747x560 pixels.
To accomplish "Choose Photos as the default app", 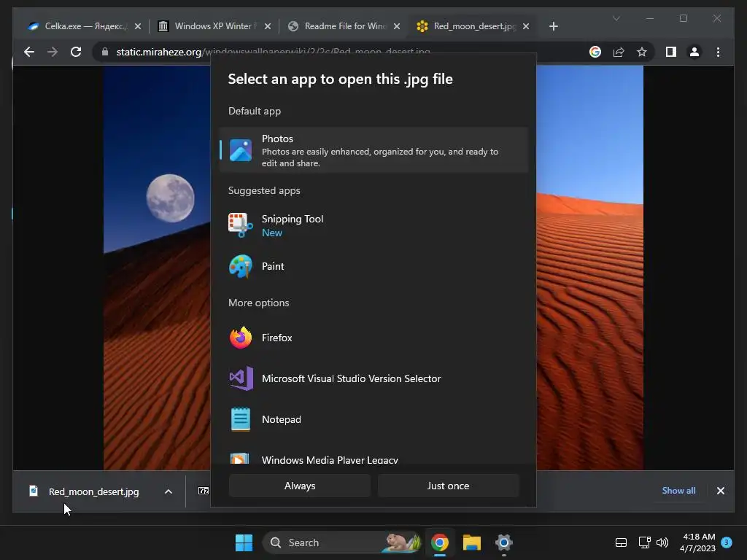I will 374,150.
